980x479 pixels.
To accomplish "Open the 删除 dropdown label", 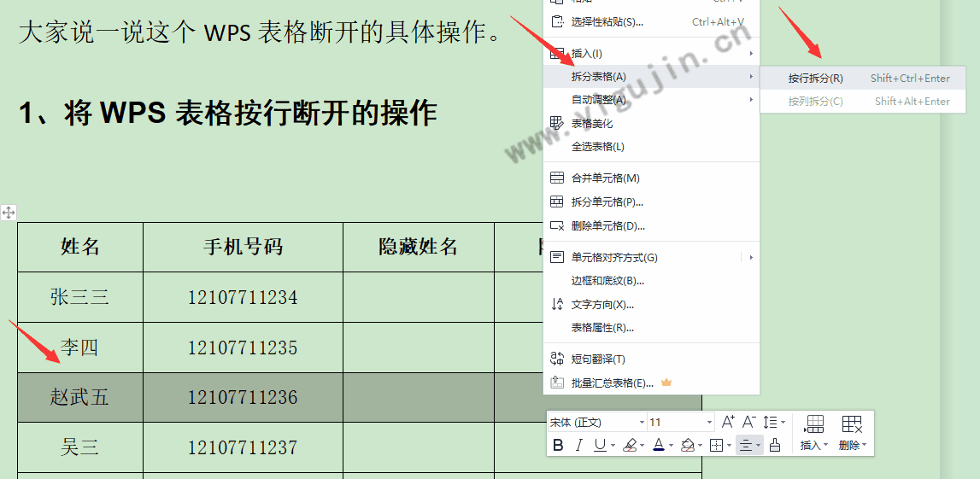I will coord(853,446).
